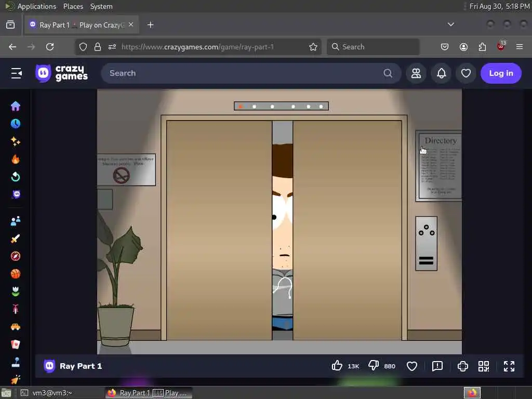Click the Directory sign in the game
This screenshot has height=399, width=532.
pos(438,166)
